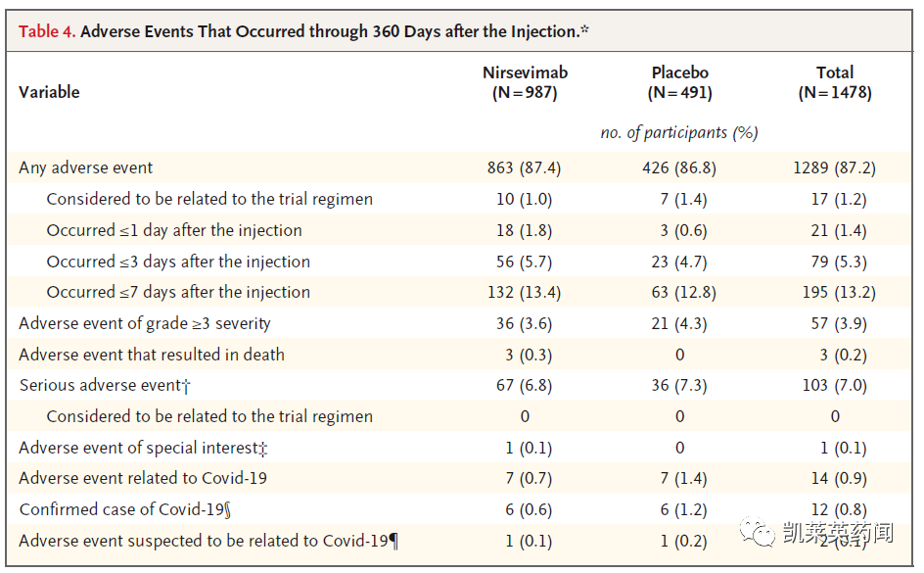
Task: Click the 'no. of participants (%)' subheading
Action: [x=679, y=132]
